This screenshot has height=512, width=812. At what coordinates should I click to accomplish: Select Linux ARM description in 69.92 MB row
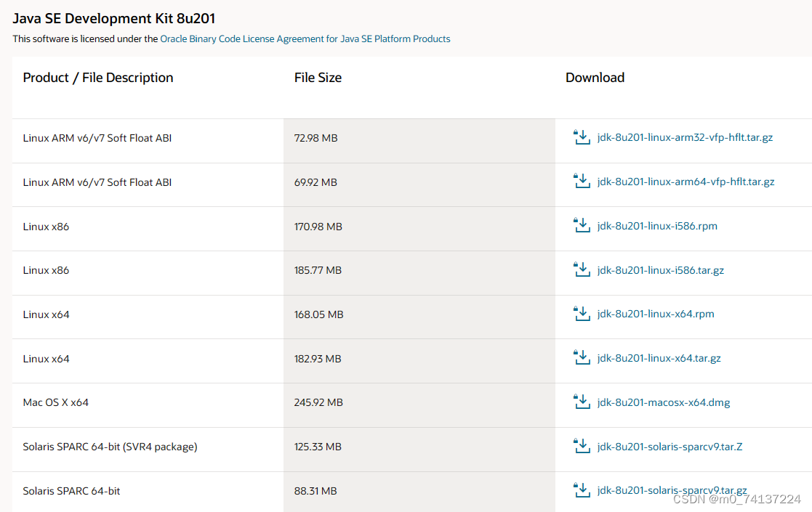(x=97, y=182)
